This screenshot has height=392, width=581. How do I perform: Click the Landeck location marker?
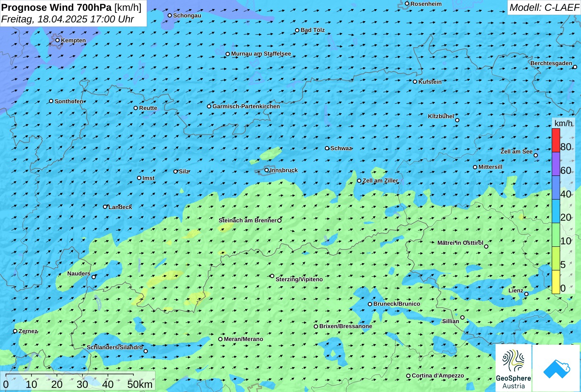click(105, 207)
